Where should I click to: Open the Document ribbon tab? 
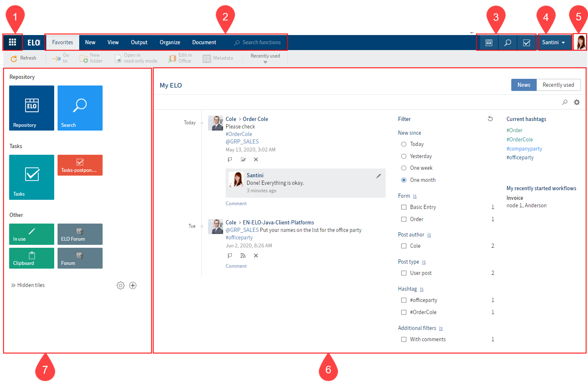[204, 43]
